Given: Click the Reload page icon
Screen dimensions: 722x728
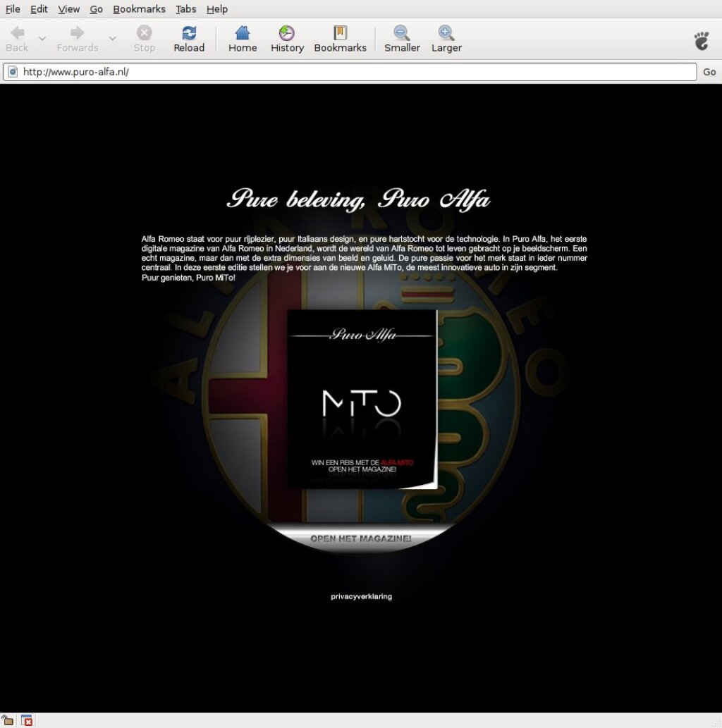Looking at the screenshot, I should [189, 33].
